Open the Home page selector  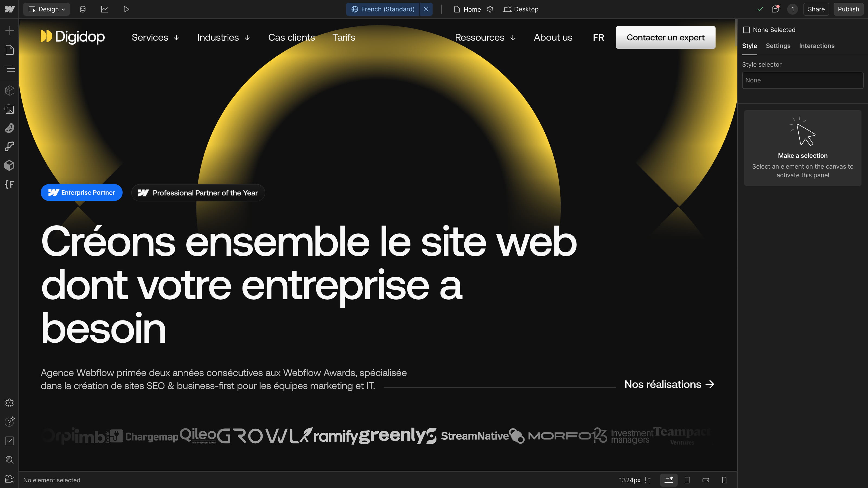[467, 9]
